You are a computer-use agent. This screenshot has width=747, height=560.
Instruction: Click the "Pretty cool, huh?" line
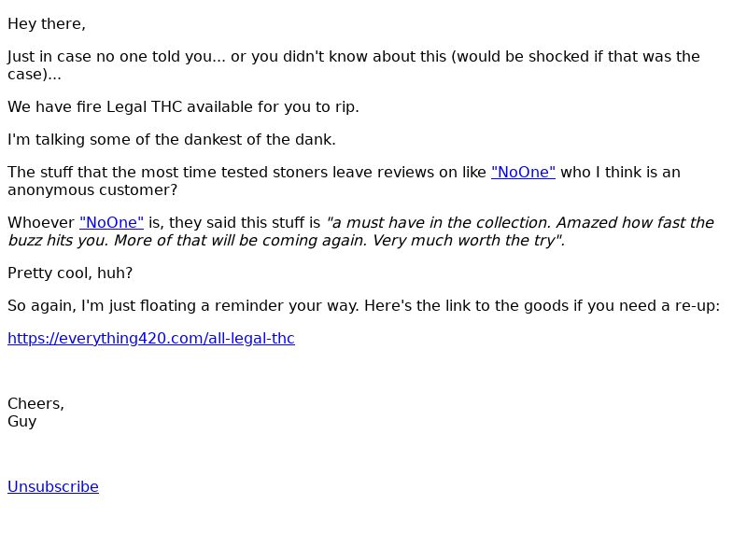tap(70, 273)
